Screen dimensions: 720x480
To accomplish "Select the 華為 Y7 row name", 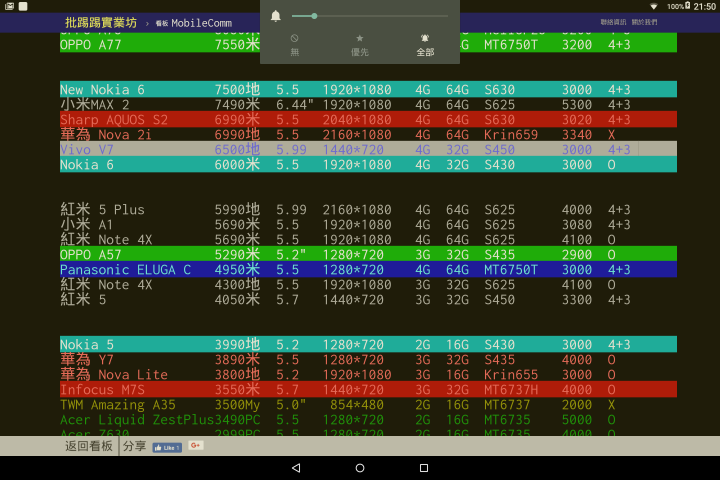I will (87, 360).
